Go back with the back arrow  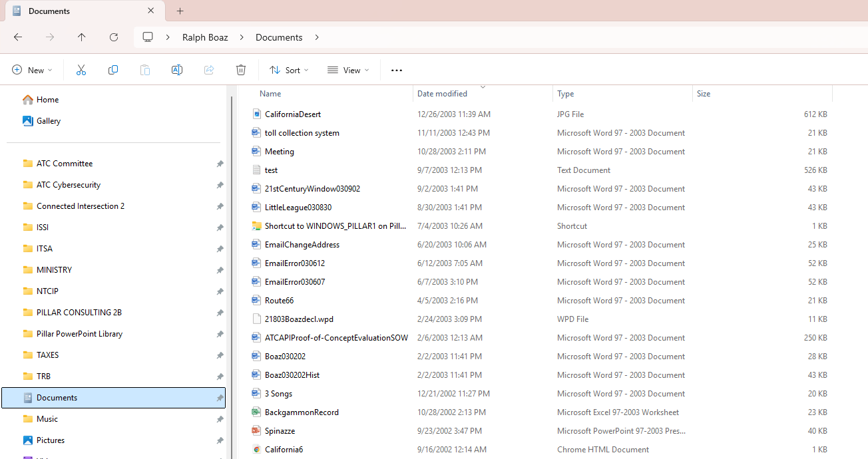(17, 37)
